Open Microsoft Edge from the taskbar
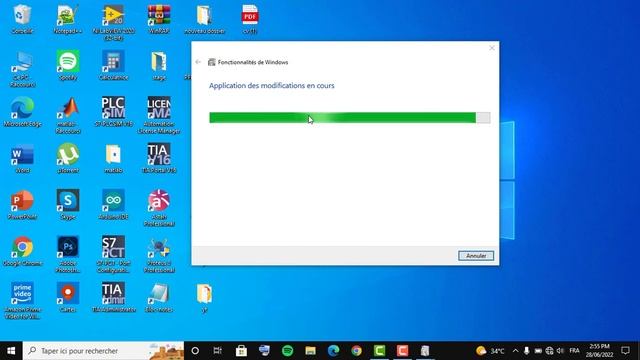 (x=333, y=351)
